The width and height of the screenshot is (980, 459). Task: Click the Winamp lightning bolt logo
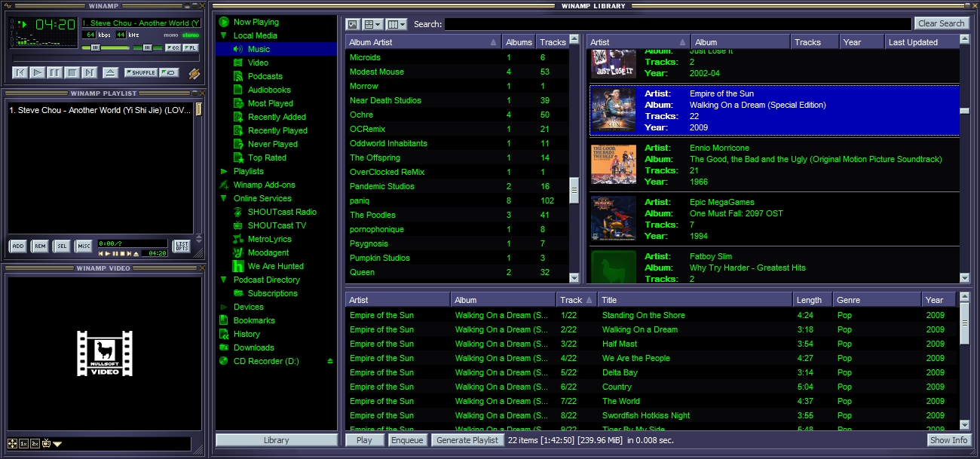(194, 73)
